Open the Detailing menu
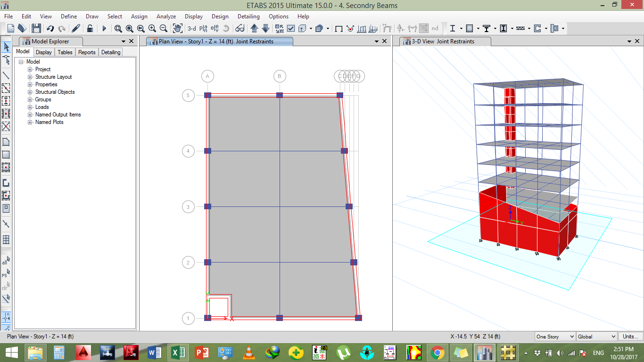Screen dimensions: 644x362 [x=248, y=16]
